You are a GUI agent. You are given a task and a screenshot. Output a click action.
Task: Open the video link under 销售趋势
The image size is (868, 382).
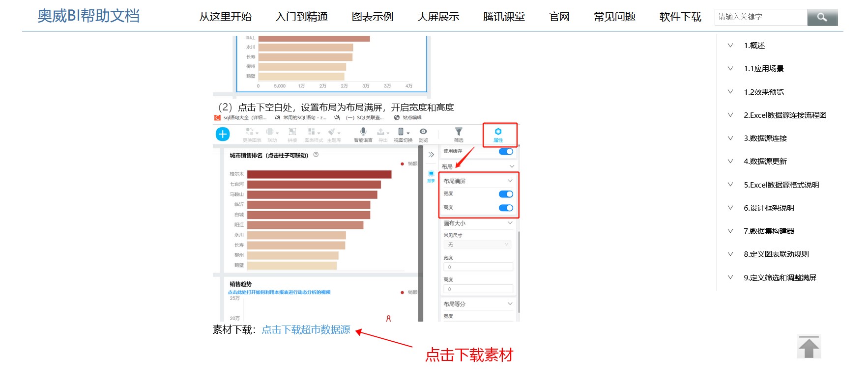(x=279, y=292)
